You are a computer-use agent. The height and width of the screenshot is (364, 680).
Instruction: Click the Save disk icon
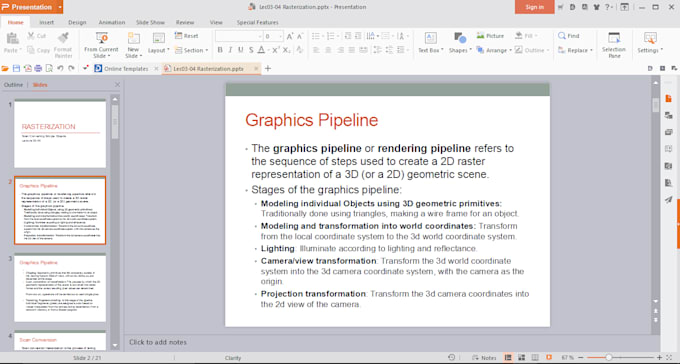16,69
